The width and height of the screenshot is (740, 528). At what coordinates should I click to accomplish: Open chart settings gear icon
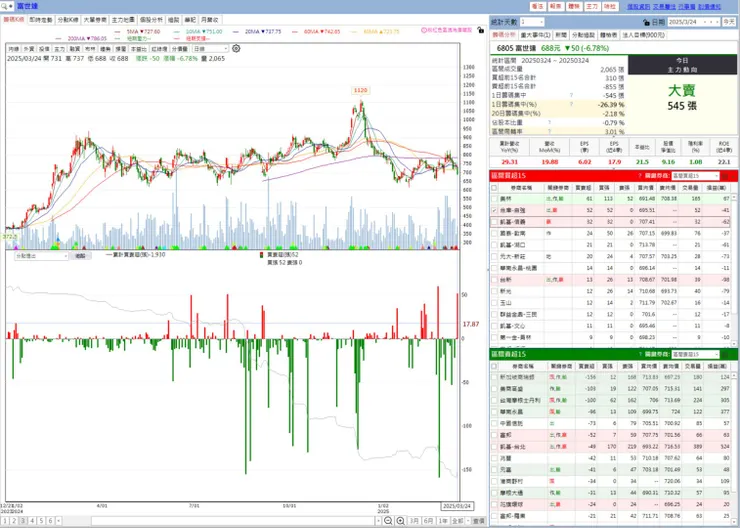coord(236,49)
